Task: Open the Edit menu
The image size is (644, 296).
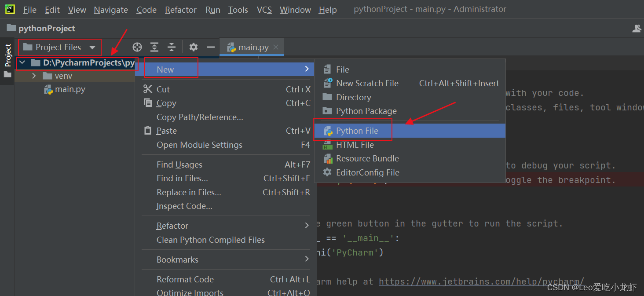Action: click(52, 10)
